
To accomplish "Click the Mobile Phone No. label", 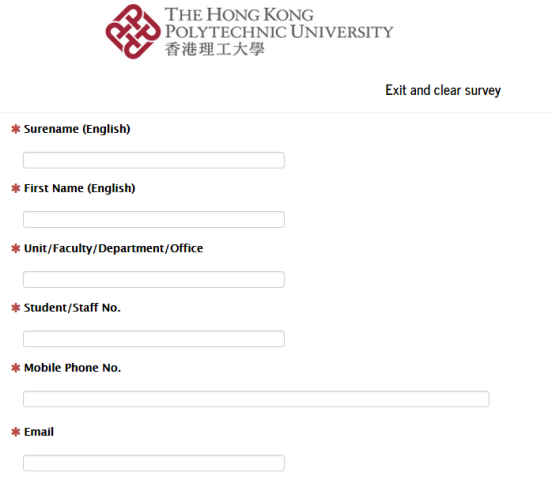I will click(x=73, y=368).
